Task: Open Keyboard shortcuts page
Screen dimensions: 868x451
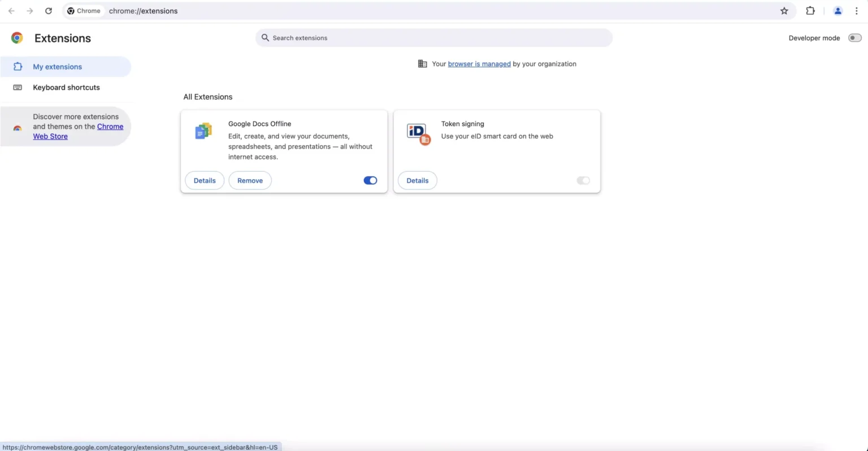Action: click(66, 88)
